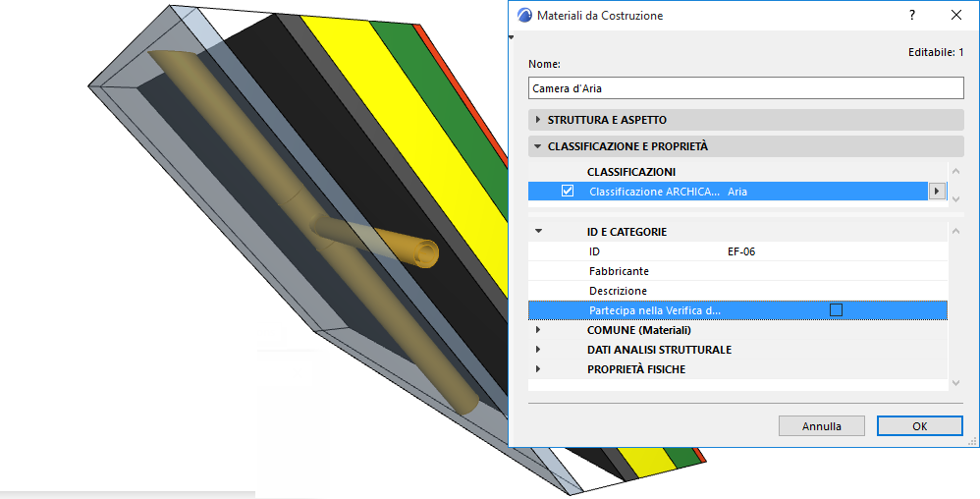Open the help question mark button
This screenshot has width=980, height=499.
point(912,15)
